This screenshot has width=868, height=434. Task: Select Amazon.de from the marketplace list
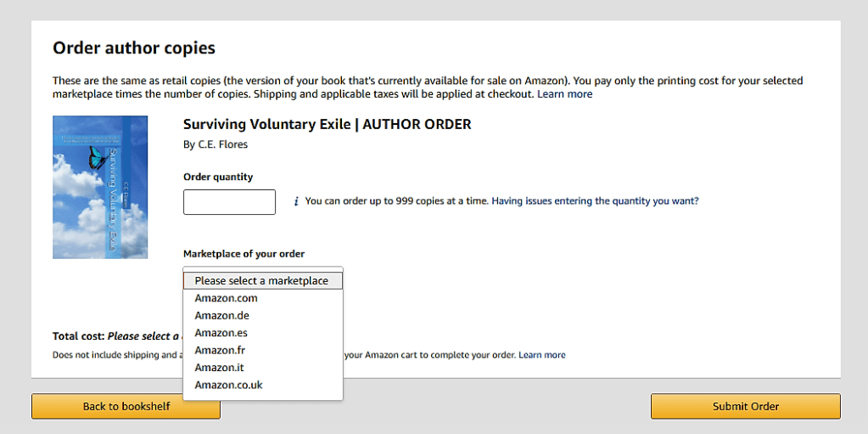pyautogui.click(x=222, y=316)
